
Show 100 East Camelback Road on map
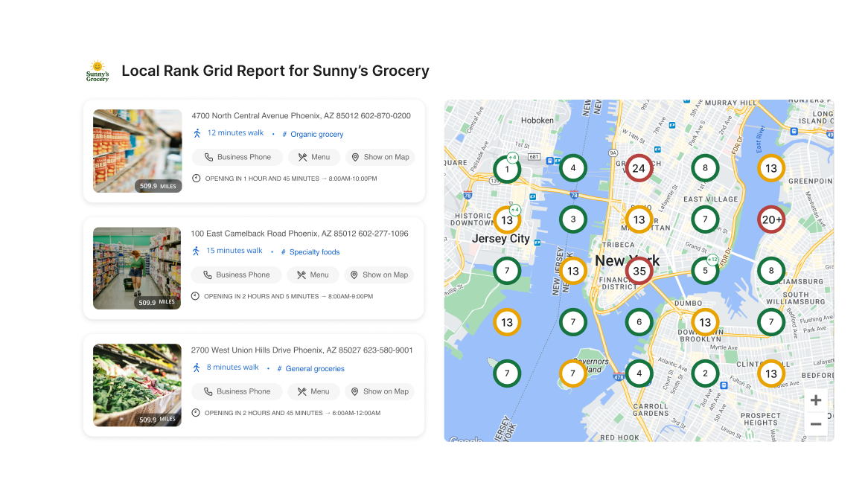coord(379,275)
